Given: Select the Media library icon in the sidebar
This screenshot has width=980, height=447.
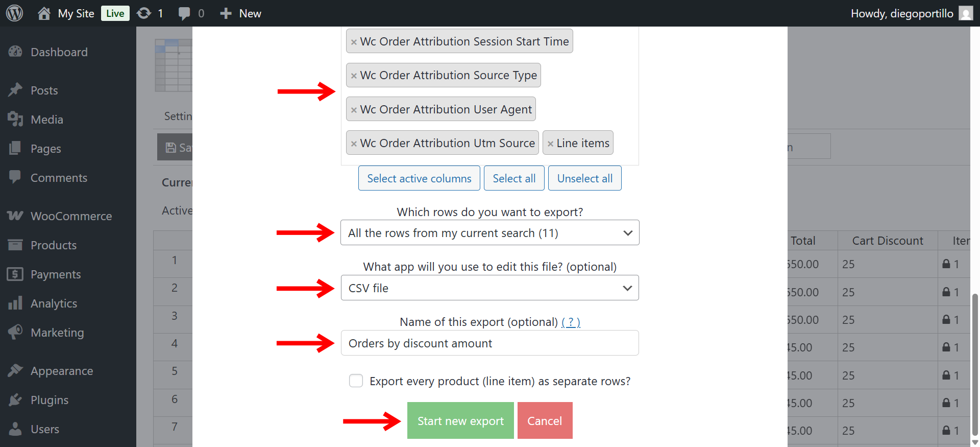Looking at the screenshot, I should [16, 119].
